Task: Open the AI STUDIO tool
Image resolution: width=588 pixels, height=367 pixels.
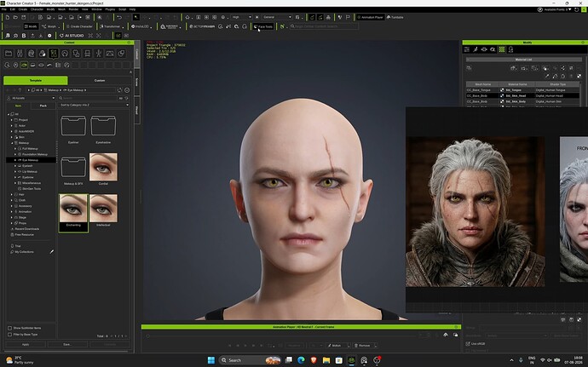Action: [x=72, y=36]
